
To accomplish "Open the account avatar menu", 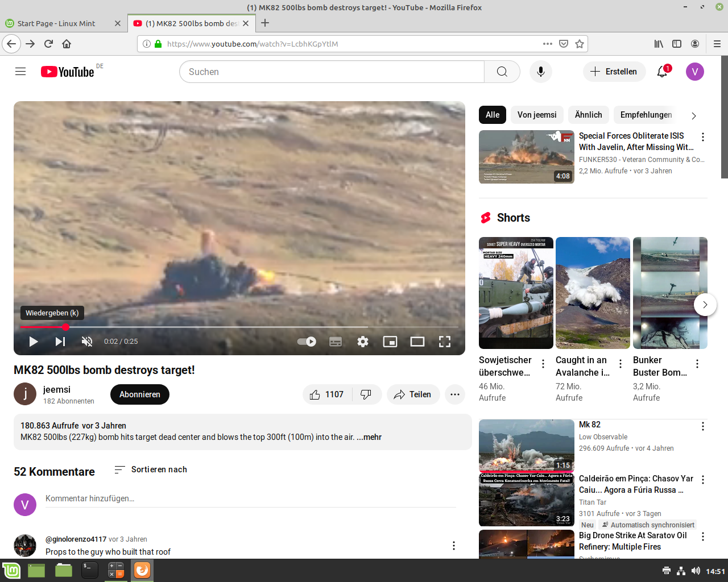I will point(695,72).
